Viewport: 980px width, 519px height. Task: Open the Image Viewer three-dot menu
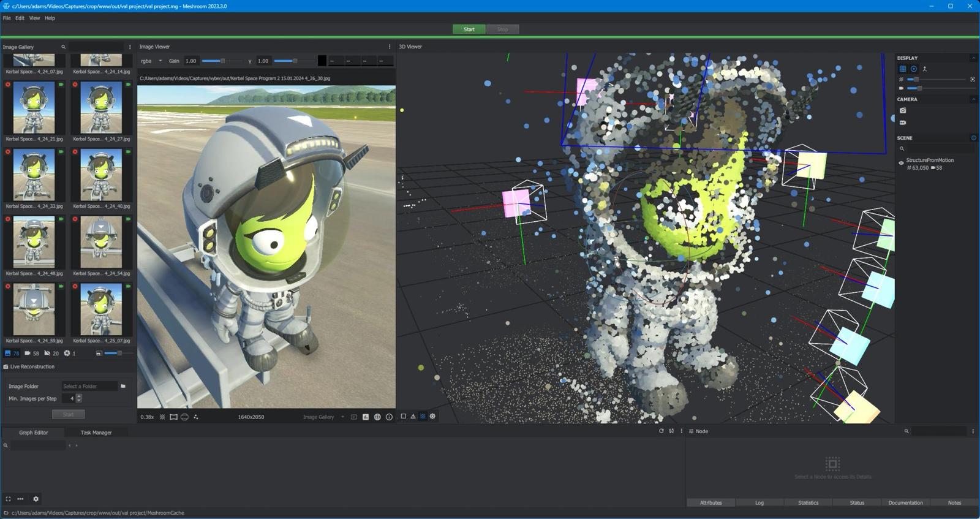pyautogui.click(x=389, y=47)
